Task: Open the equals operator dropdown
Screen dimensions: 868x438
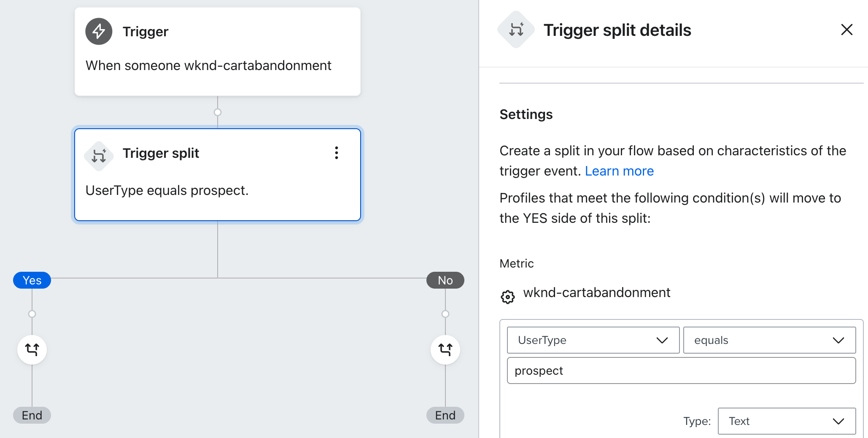Action: [x=769, y=340]
